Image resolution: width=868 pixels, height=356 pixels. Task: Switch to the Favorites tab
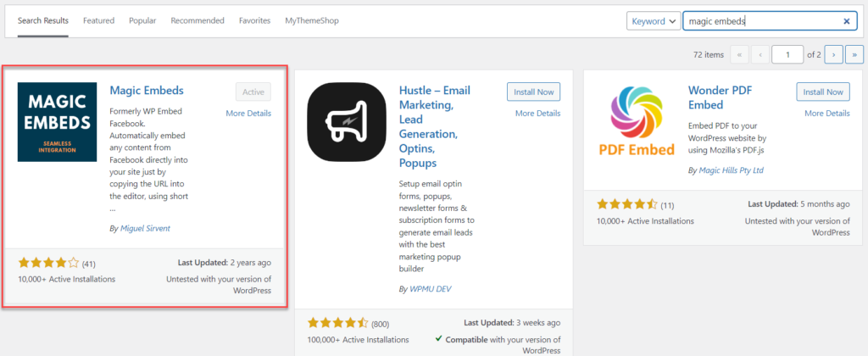point(254,20)
